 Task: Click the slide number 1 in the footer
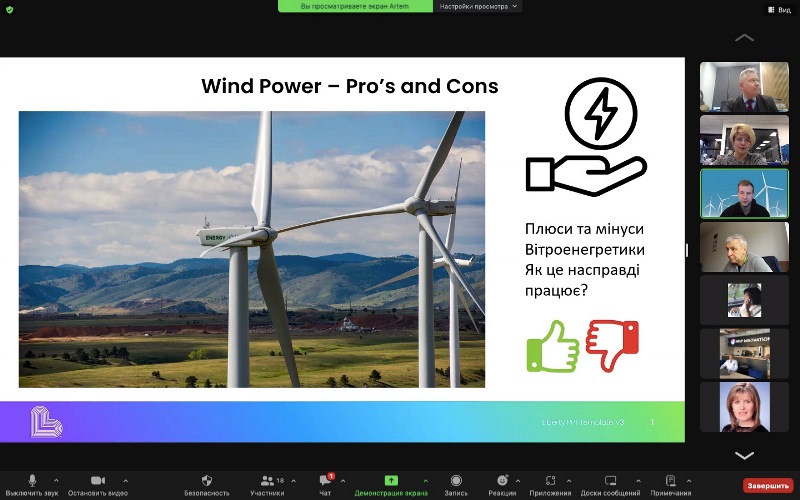point(652,422)
